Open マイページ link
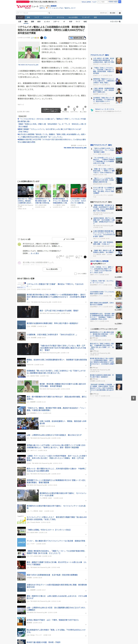Viewport: 138px width, 644px height. point(103,13)
